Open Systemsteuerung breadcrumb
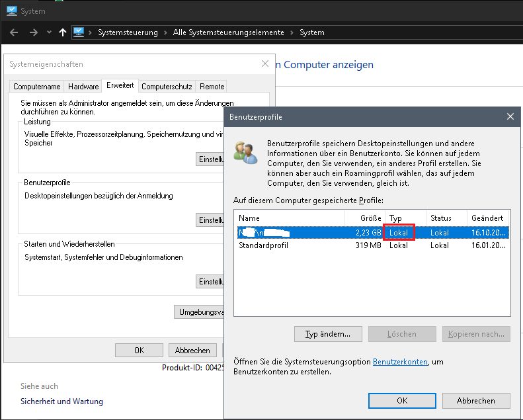The height and width of the screenshot is (420, 523). (x=128, y=32)
